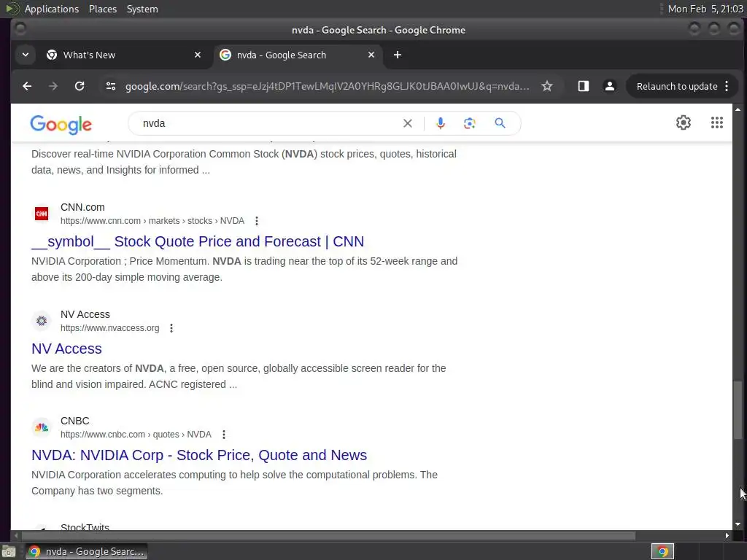Start search by voice

[441, 123]
